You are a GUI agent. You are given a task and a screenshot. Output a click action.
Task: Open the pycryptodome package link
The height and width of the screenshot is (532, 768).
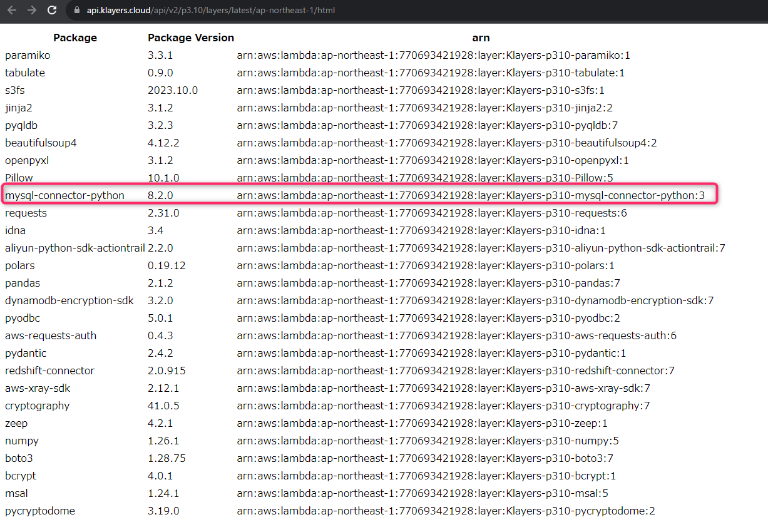click(39, 511)
